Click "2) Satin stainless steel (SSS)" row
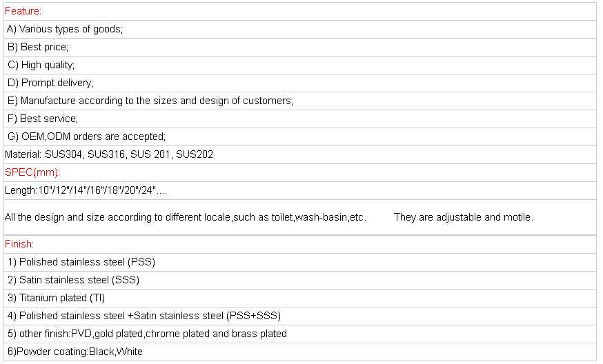Screen dimensions: 603x364 coord(74,280)
